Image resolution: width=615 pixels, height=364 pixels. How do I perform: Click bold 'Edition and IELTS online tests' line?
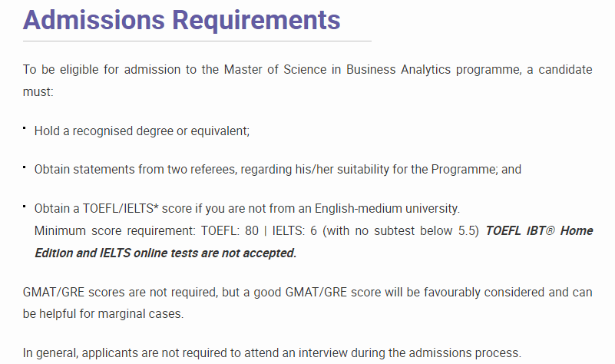coord(166,253)
